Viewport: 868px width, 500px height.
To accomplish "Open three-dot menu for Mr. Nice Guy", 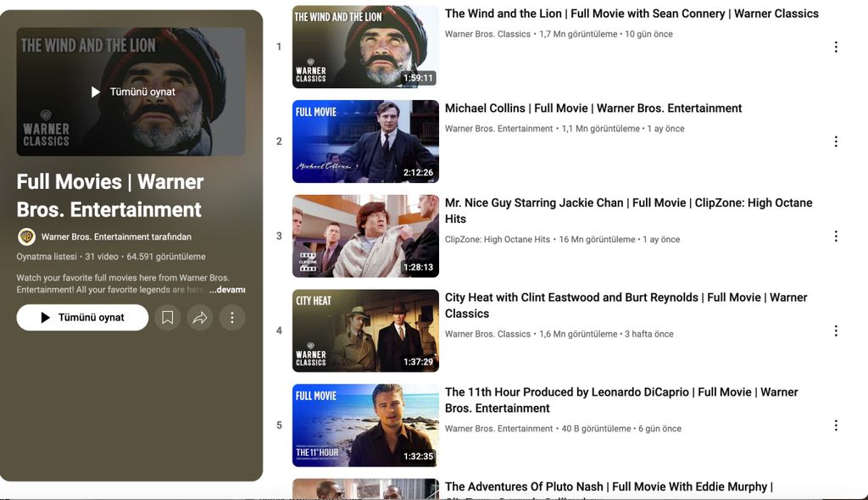I will [836, 236].
